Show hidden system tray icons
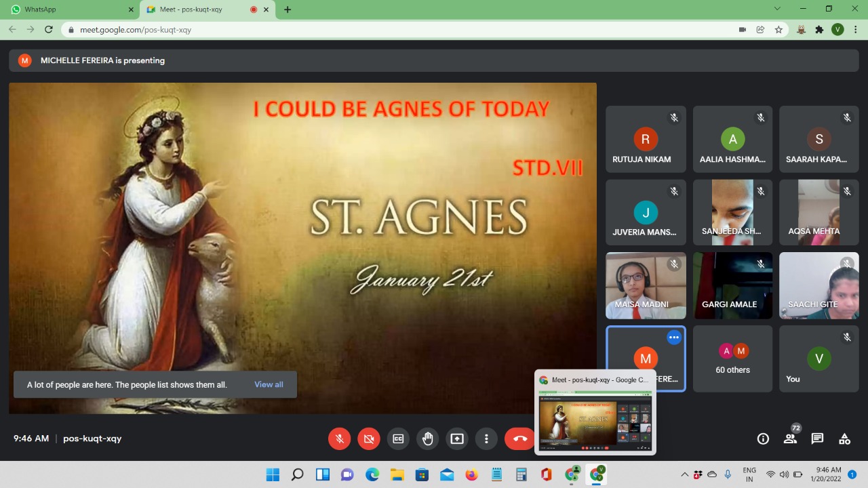 [x=685, y=474]
